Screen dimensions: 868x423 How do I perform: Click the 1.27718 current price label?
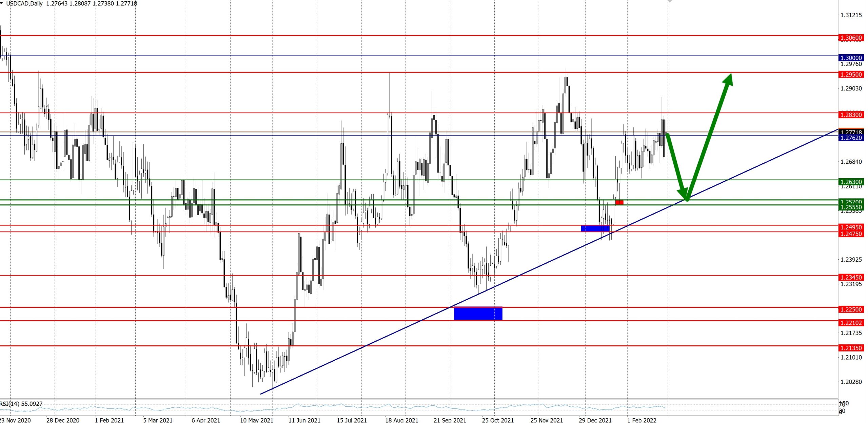coord(851,132)
